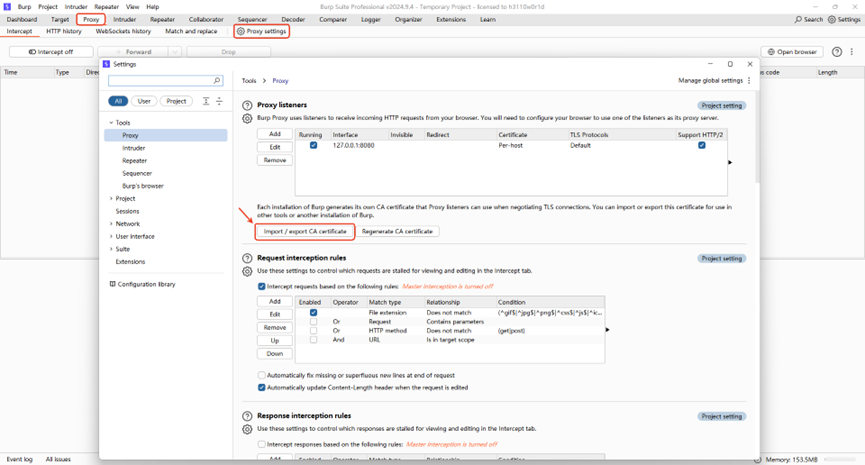Open Event log in status bar

coord(19,459)
